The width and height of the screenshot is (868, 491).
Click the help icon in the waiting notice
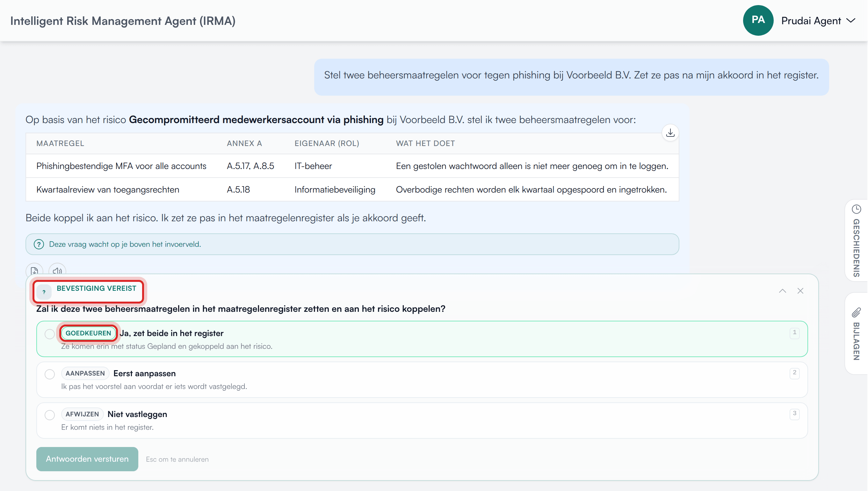[x=39, y=244]
